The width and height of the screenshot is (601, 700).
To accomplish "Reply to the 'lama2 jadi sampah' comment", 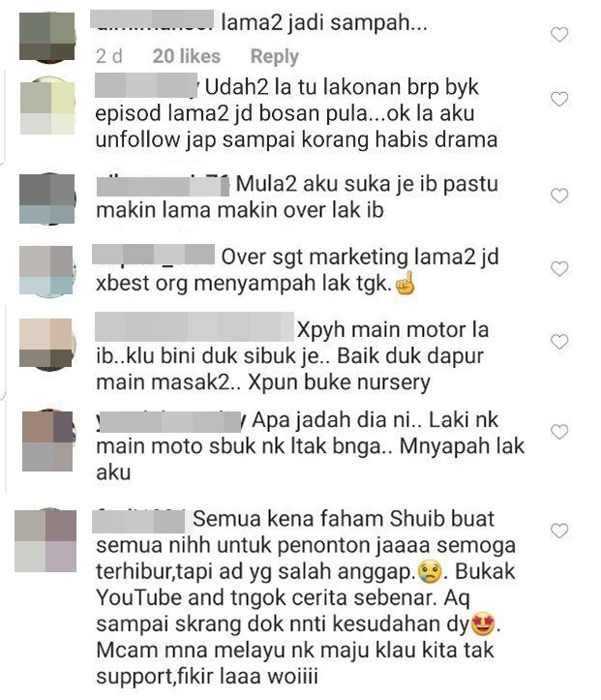I will tap(275, 56).
